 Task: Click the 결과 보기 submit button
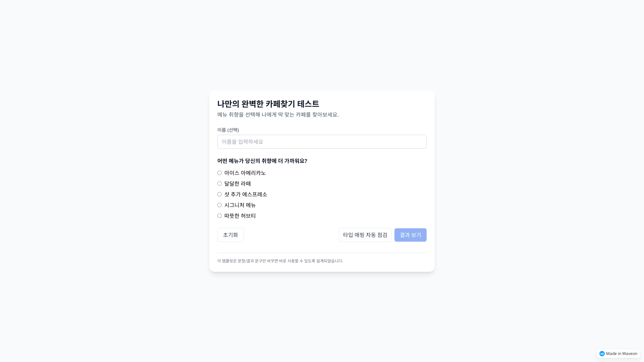(410, 235)
